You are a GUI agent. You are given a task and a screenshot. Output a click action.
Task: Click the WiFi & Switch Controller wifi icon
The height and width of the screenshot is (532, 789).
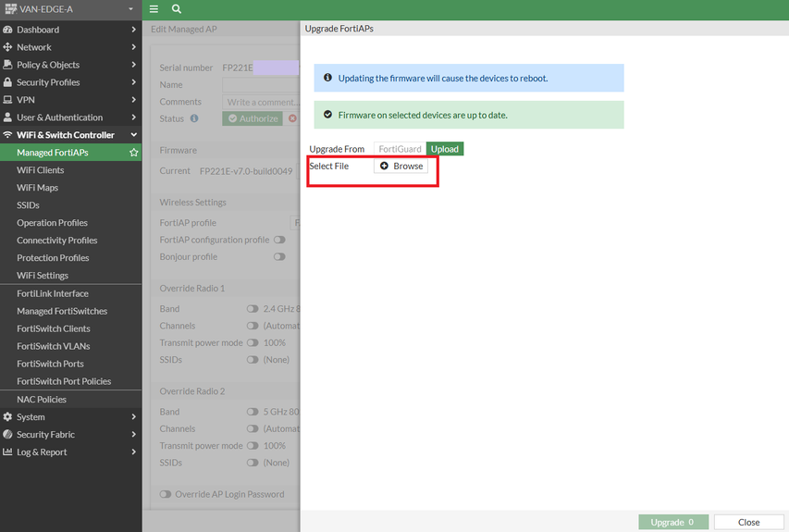point(7,135)
